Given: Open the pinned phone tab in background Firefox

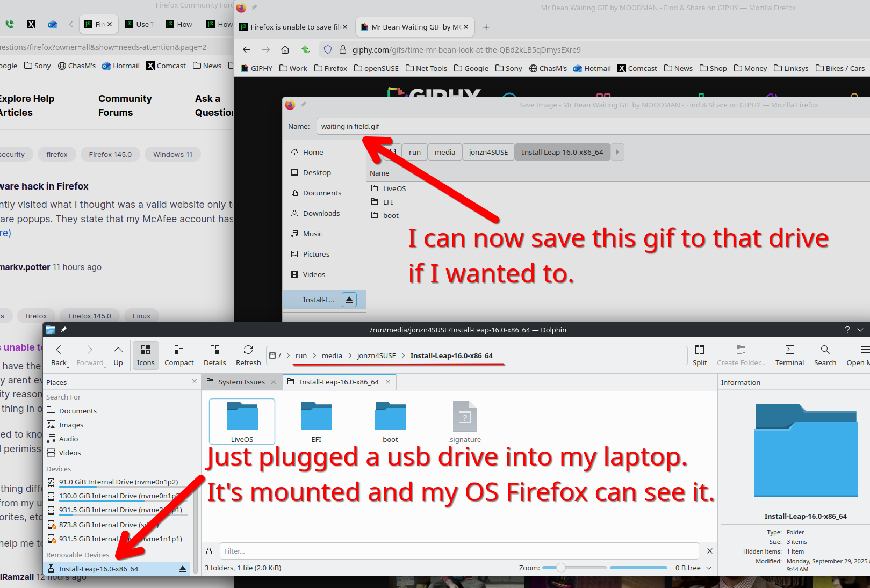Looking at the screenshot, I should pos(10,24).
